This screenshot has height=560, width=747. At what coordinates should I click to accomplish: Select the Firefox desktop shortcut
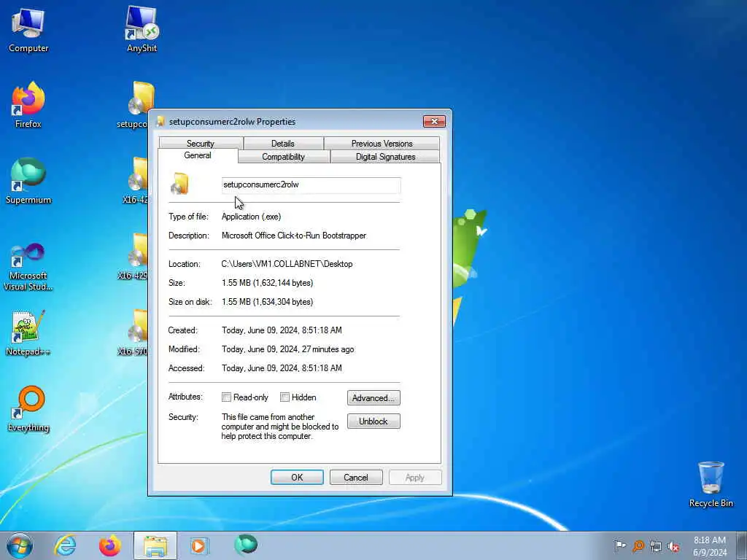28,105
